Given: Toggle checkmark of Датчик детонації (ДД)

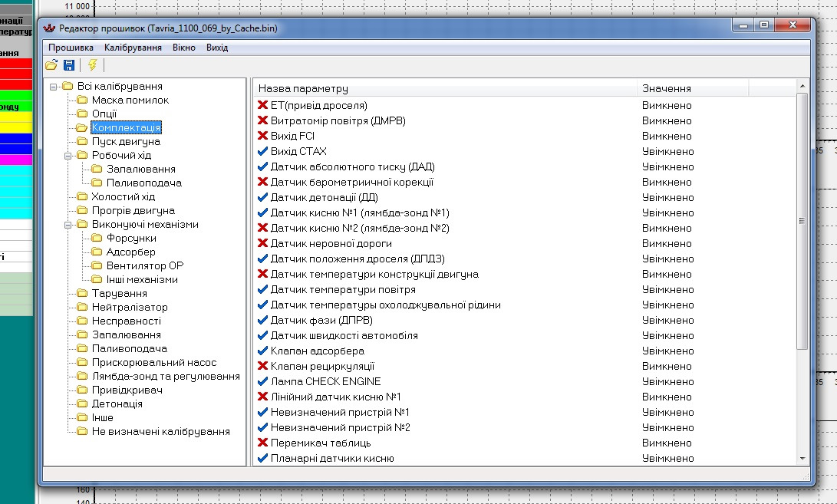Looking at the screenshot, I should 262,197.
